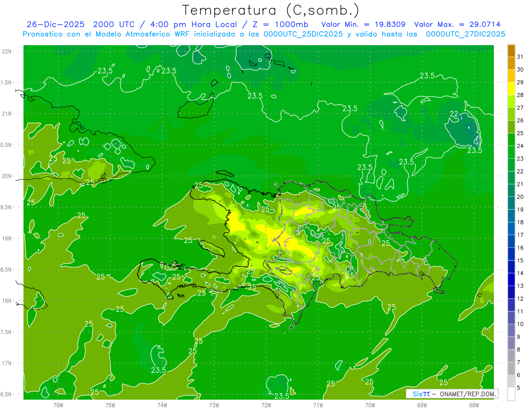Viewport: 532px width, 411px height.
Task: Click the '8' value on the color legend
Action: pos(519,350)
